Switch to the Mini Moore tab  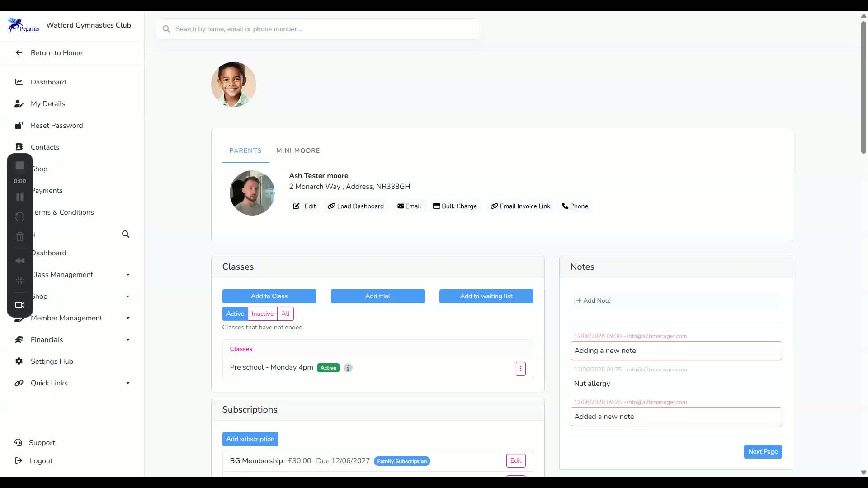coord(298,150)
